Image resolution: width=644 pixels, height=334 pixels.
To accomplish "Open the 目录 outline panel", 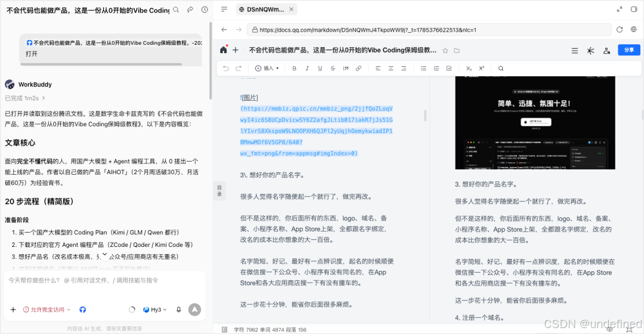I will (x=219, y=191).
